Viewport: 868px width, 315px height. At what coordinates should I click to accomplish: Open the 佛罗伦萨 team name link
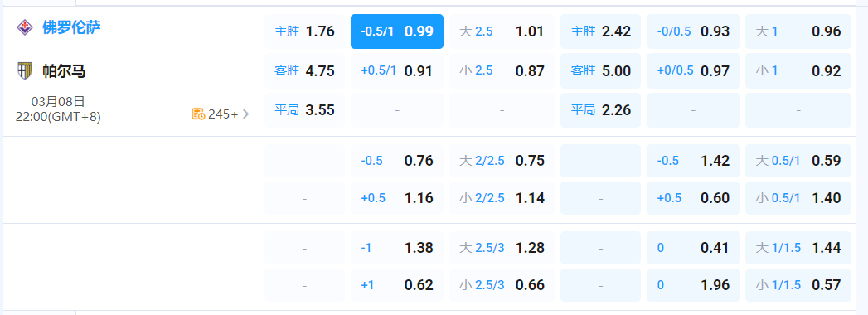click(x=72, y=27)
